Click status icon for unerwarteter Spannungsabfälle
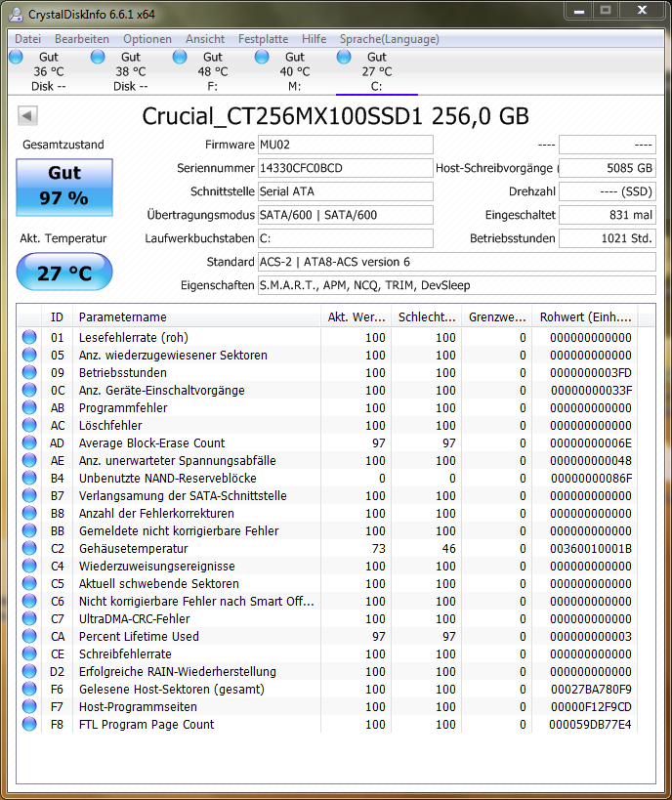The height and width of the screenshot is (800, 672). click(29, 460)
